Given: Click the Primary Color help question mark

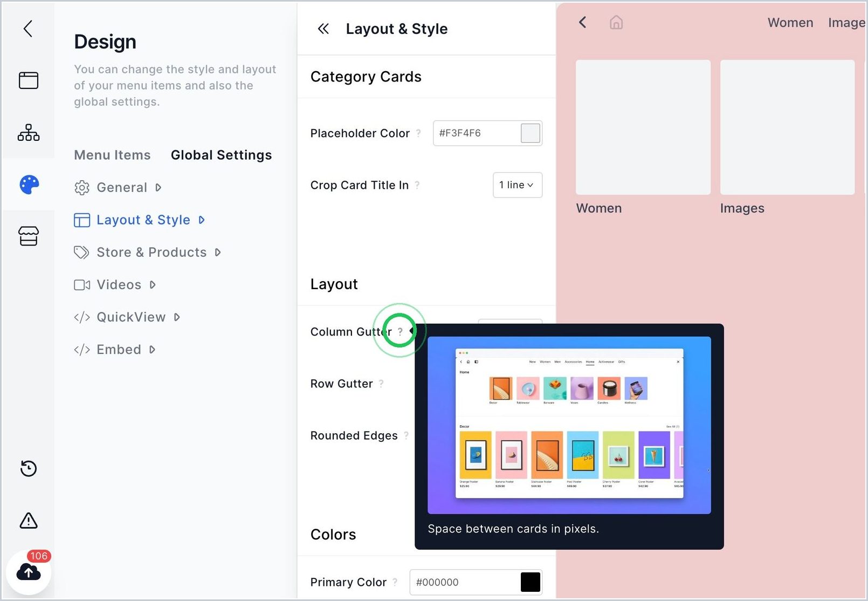Looking at the screenshot, I should pos(395,582).
